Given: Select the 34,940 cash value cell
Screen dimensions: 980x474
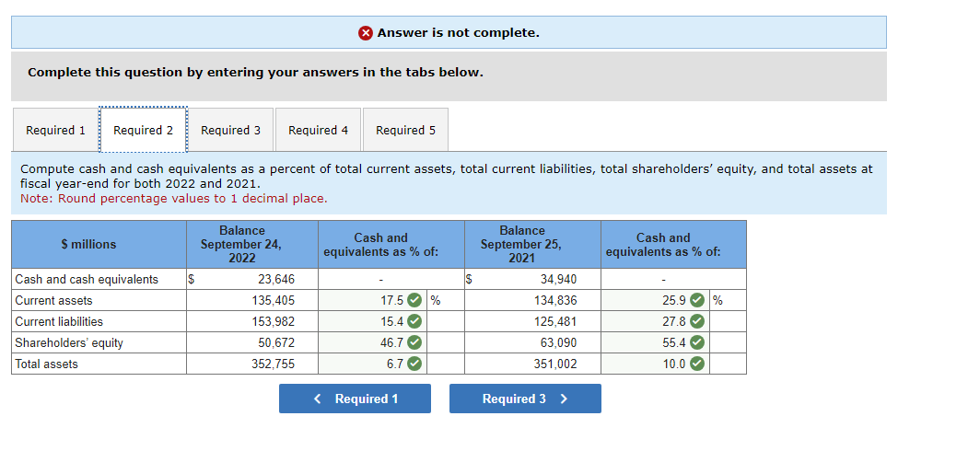Looking at the screenshot, I should coord(533,279).
